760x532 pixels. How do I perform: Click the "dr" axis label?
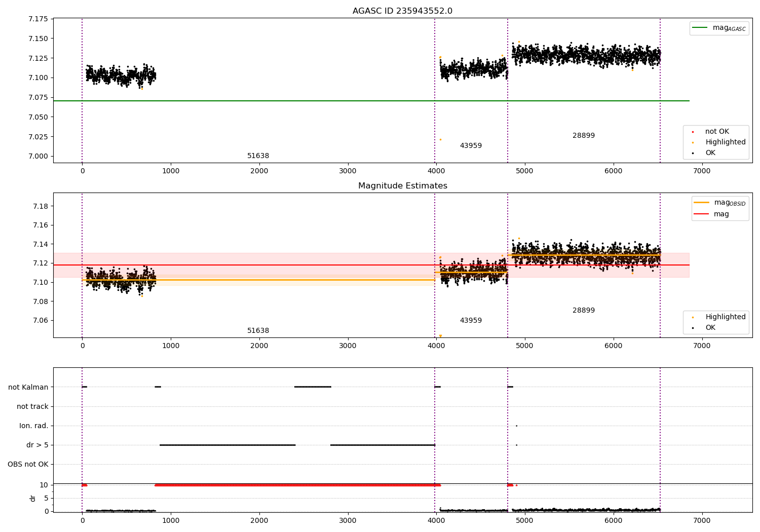pyautogui.click(x=33, y=498)
